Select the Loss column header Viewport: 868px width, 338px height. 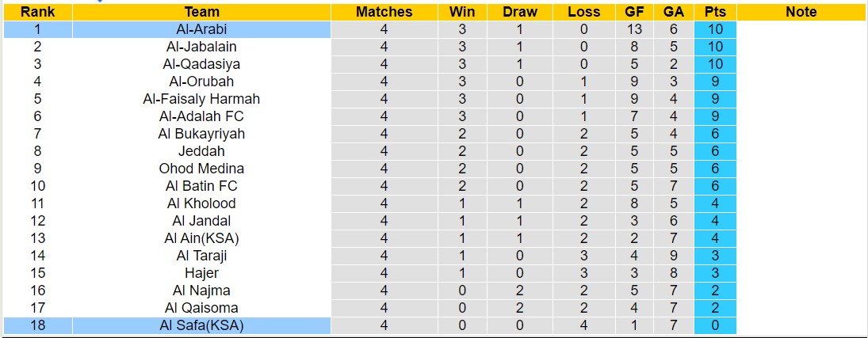(x=584, y=12)
